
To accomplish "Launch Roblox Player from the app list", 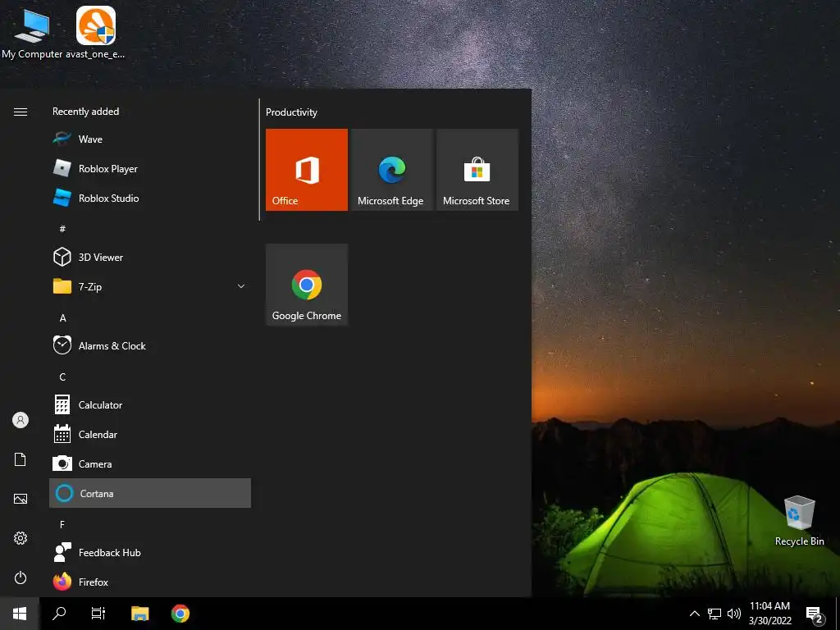I will 150,169.
